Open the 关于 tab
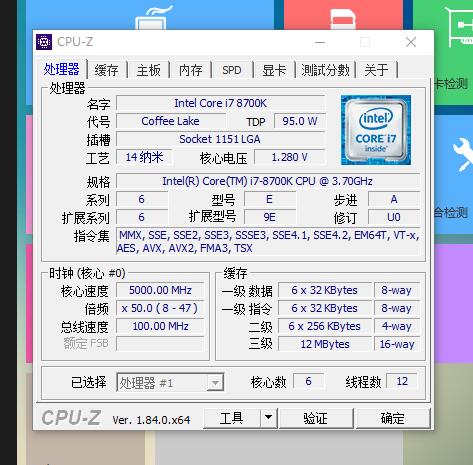 coord(376,70)
